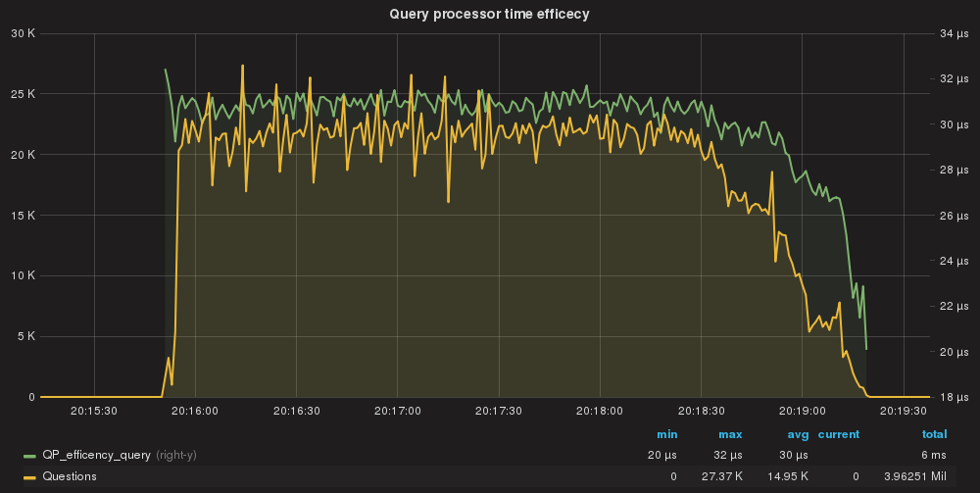Click the green QP_efficency_query legend color line
Image resolution: width=980 pixels, height=493 pixels.
(30, 456)
